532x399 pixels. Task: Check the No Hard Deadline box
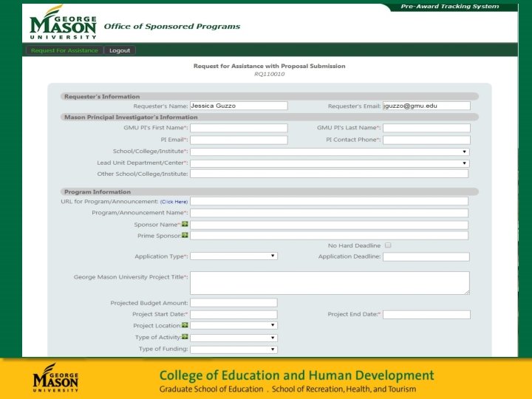point(388,245)
